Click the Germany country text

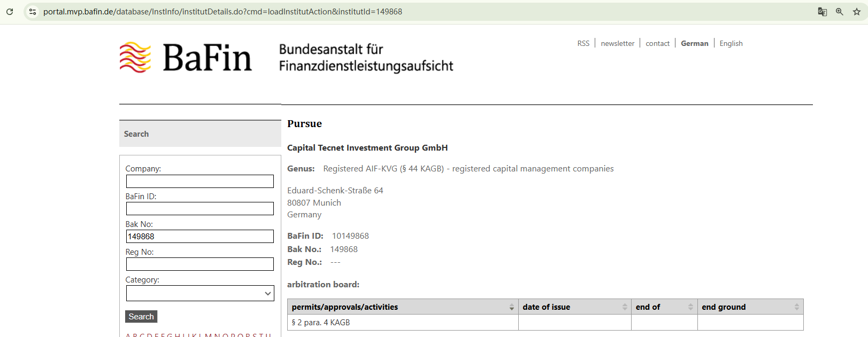[304, 215]
